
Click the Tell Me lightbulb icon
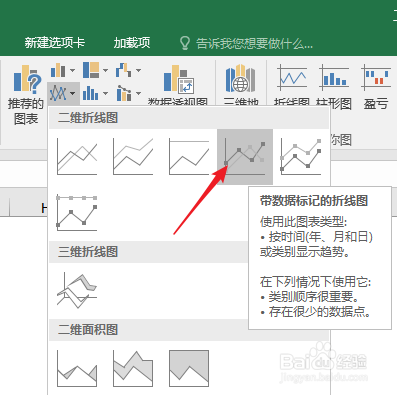[x=185, y=43]
